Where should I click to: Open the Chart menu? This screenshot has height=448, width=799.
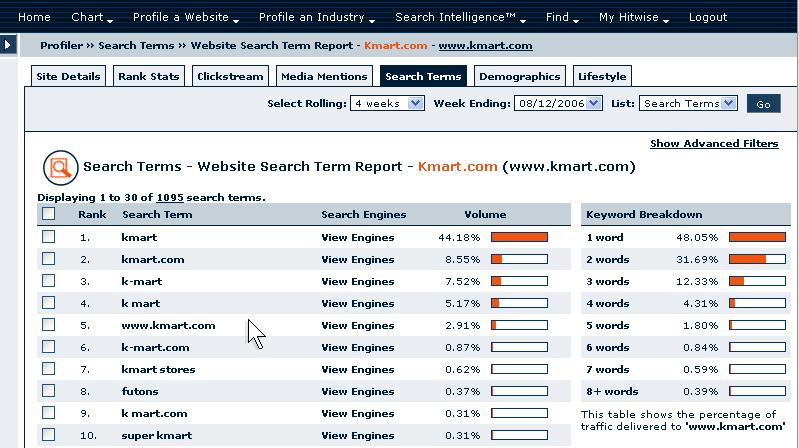coord(92,17)
